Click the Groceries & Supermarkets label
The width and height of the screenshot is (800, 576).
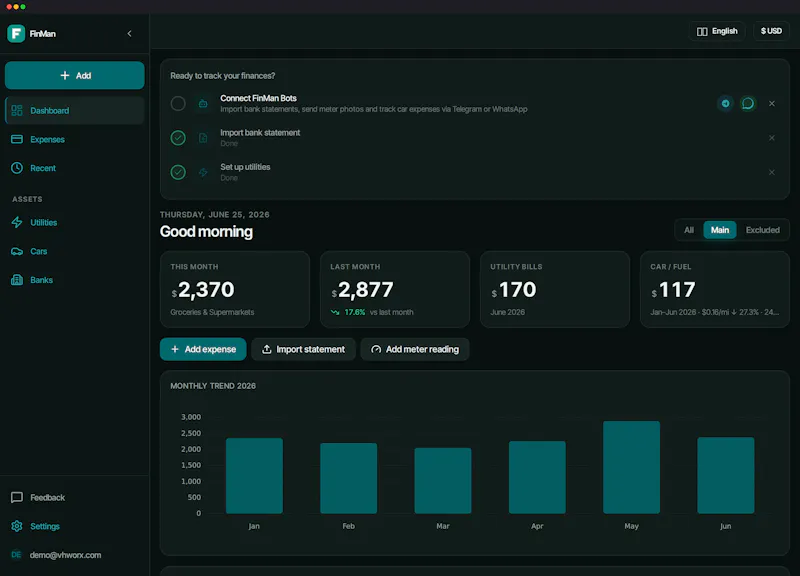point(212,312)
